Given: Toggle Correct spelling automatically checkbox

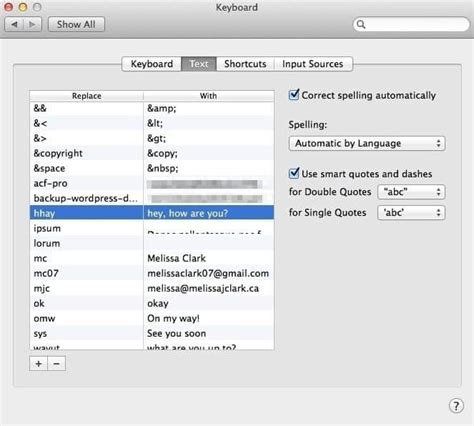Looking at the screenshot, I should [x=294, y=95].
